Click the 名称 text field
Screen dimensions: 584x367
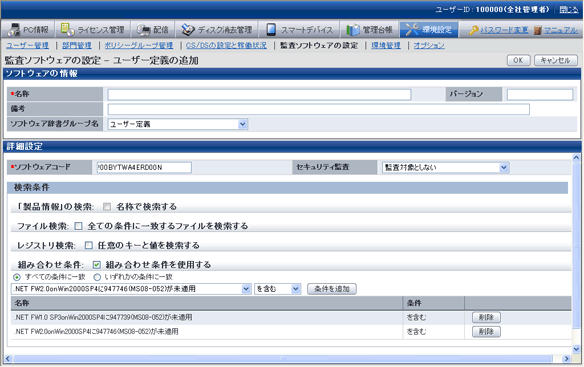point(259,95)
